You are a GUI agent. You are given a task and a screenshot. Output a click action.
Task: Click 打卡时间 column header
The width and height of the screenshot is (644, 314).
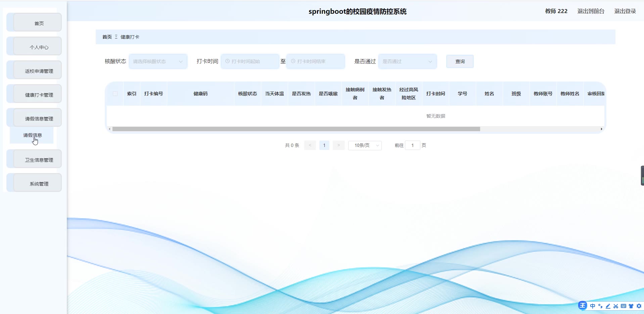pos(435,94)
